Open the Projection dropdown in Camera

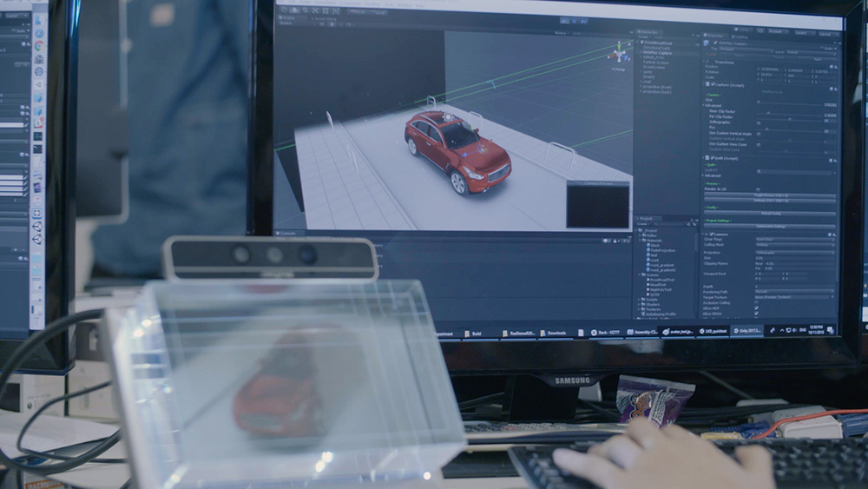tap(794, 253)
